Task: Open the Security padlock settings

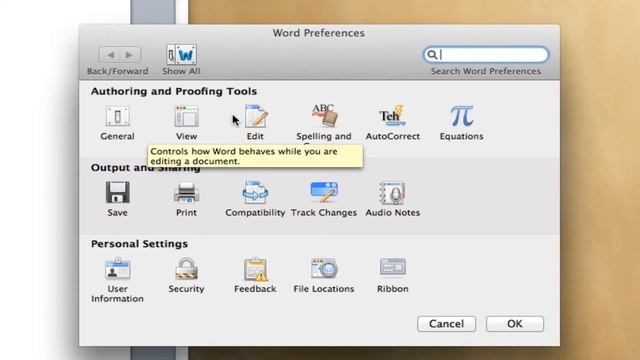Action: coord(187,269)
